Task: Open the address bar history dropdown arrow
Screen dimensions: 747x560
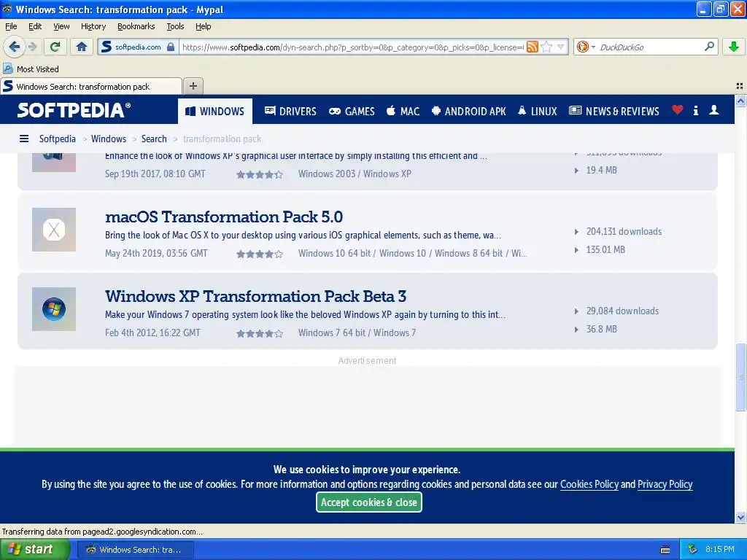Action: (x=561, y=47)
